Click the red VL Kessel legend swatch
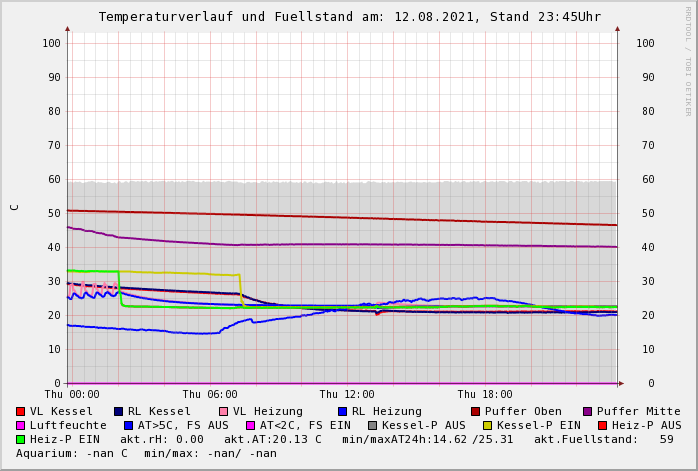Screen dimensions: 698x471 [x=20, y=411]
